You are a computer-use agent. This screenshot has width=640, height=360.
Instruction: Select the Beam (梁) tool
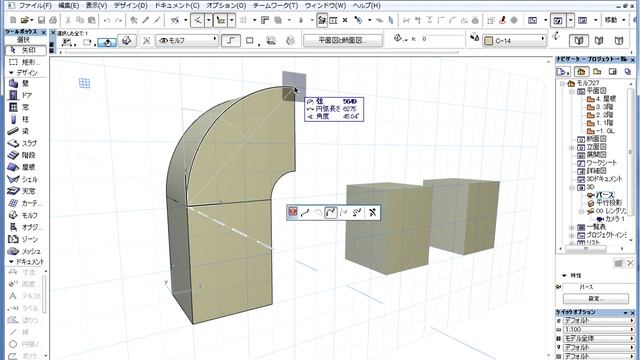pyautogui.click(x=24, y=131)
